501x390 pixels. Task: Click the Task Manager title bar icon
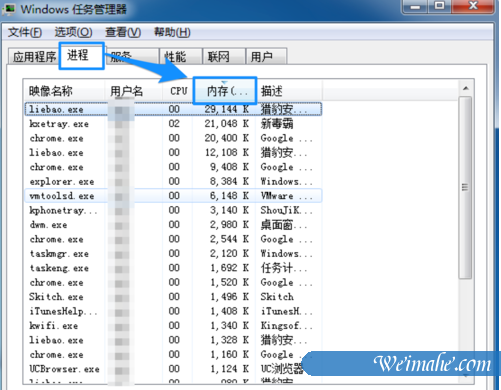9,9
